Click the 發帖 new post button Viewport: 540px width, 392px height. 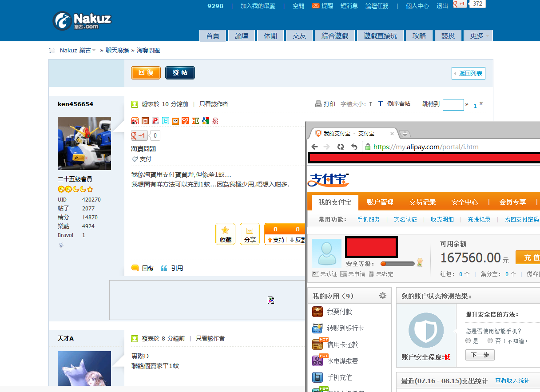point(180,73)
